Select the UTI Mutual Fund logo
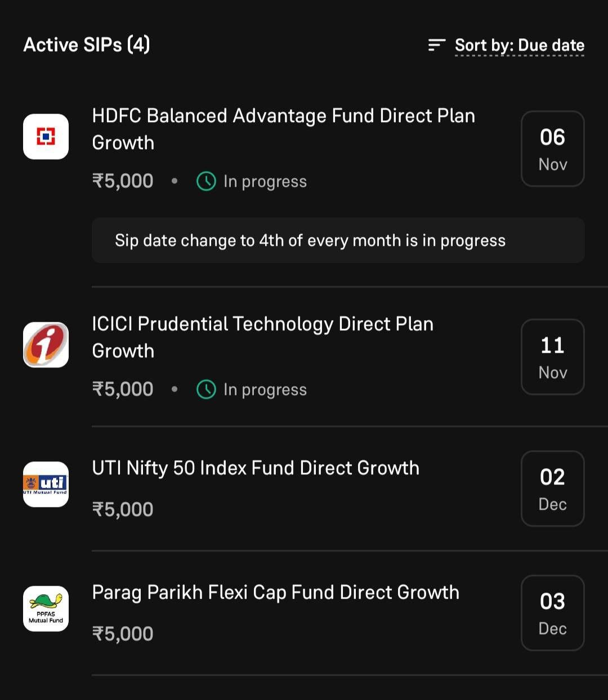Screen dimensions: 608x700 (46, 484)
